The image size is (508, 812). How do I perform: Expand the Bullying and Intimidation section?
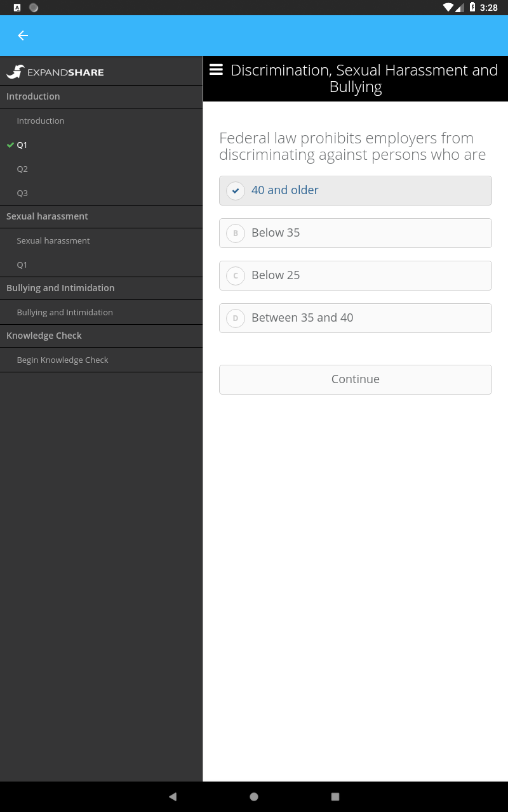(102, 288)
